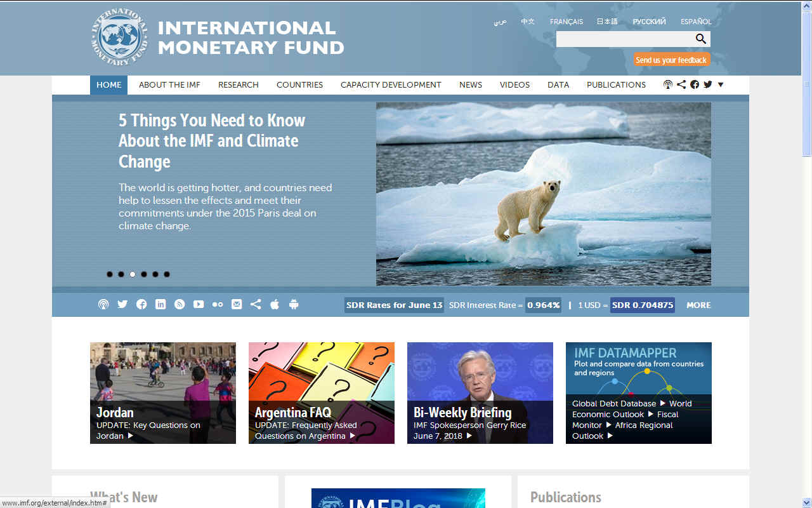Click the IMF globe logo emblem
812x508 pixels.
[x=119, y=37]
